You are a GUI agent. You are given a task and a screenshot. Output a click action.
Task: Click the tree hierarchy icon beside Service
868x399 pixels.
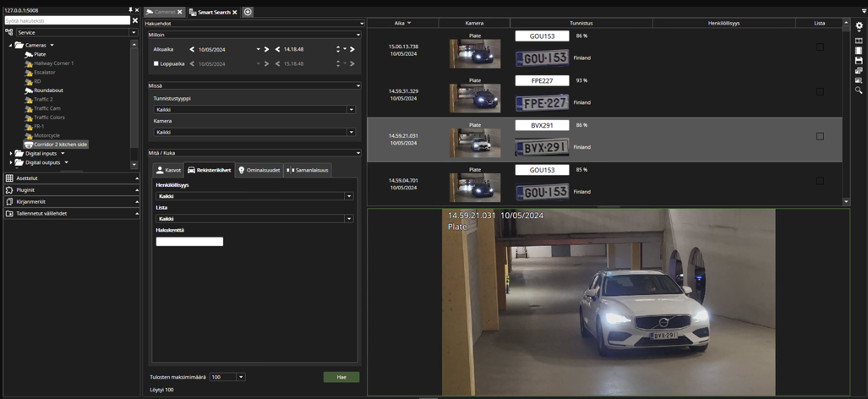[8, 33]
